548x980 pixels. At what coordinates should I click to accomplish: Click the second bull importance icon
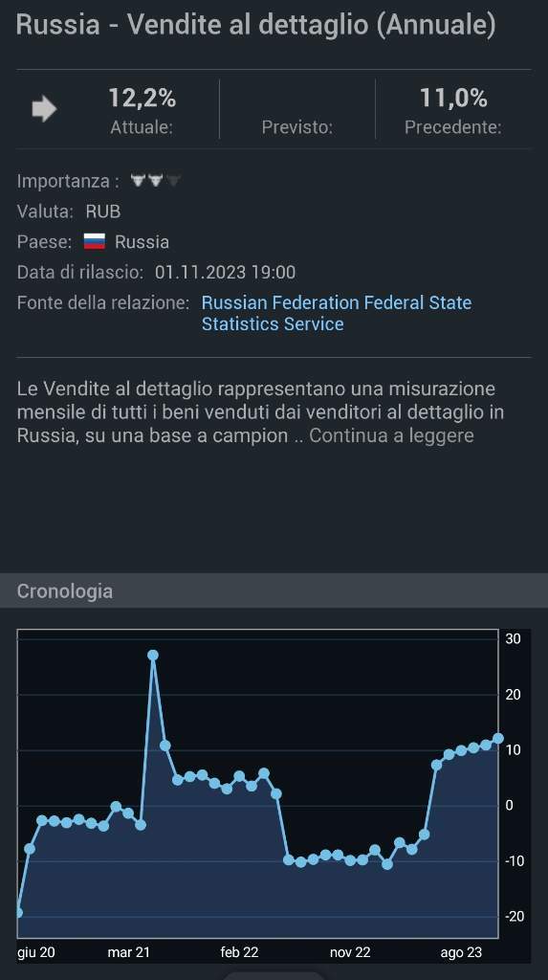156,181
